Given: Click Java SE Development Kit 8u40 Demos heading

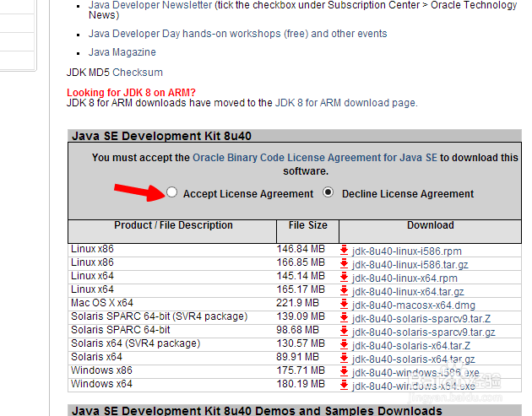Looking at the screenshot, I should click(257, 411).
